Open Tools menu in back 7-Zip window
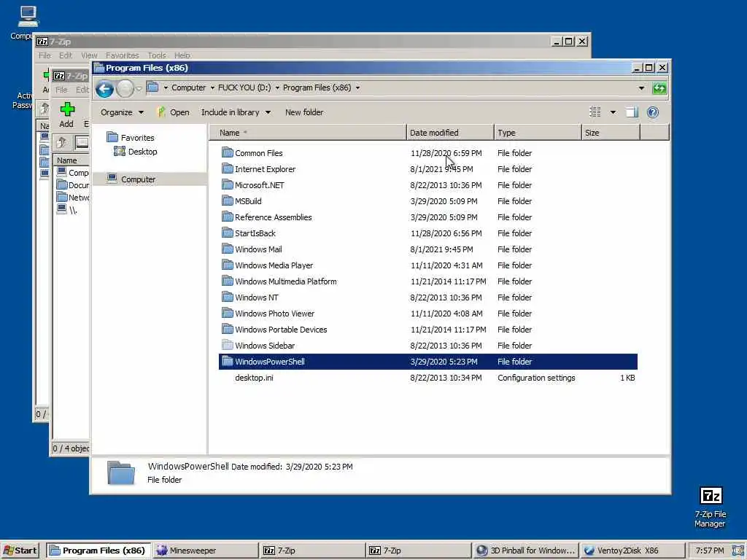This screenshot has height=560, width=747. click(157, 55)
